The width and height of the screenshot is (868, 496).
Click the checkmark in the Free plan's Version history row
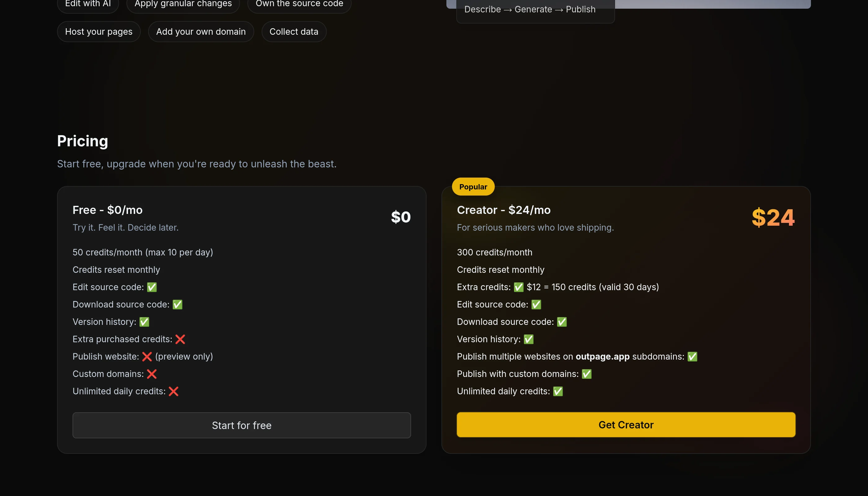pyautogui.click(x=144, y=322)
